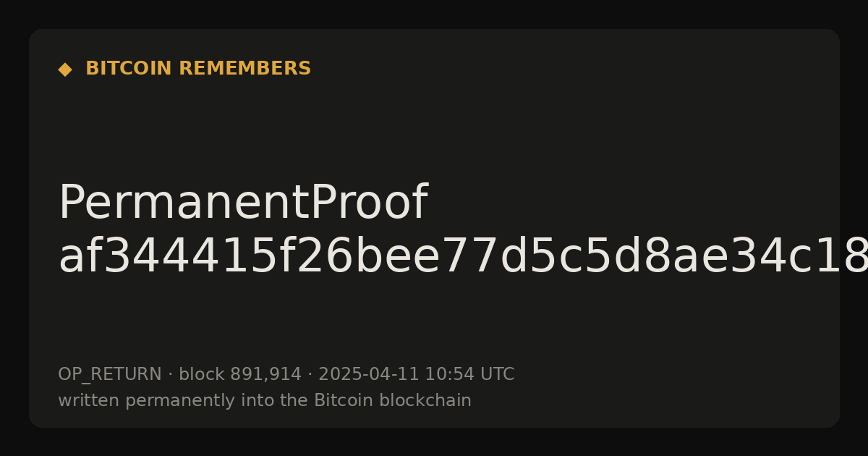Click the word BITCOIN in header
The width and height of the screenshot is (868, 456).
click(x=129, y=69)
